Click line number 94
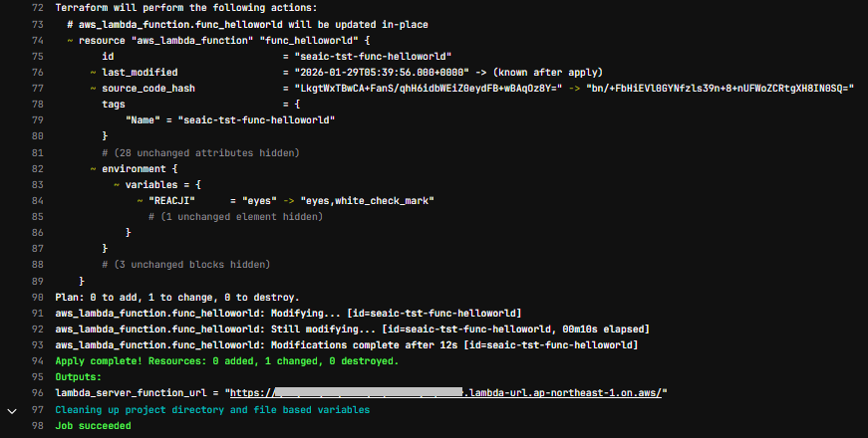The height and width of the screenshot is (438, 868). click(38, 361)
